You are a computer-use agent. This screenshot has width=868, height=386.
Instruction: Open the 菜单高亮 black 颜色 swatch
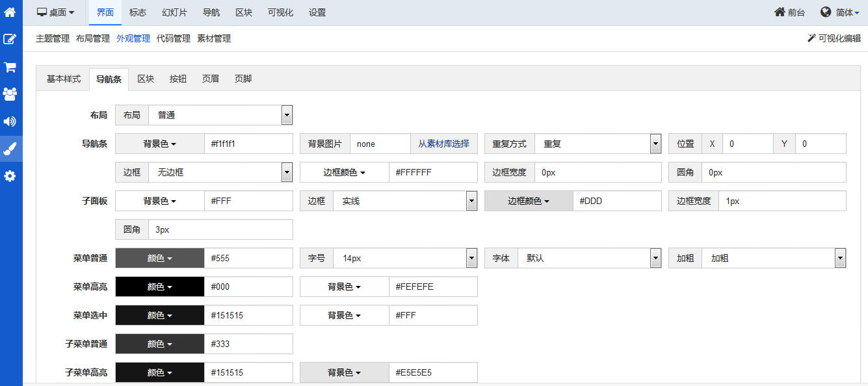tap(159, 287)
